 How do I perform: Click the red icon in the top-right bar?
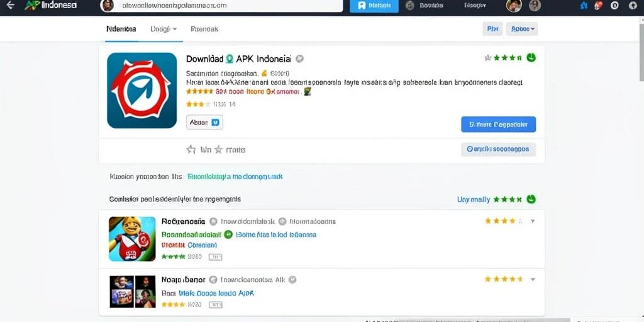[599, 5]
